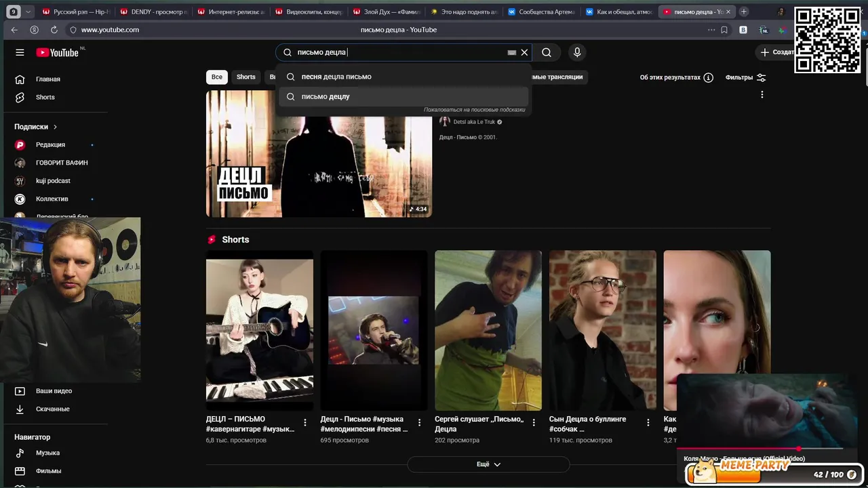Open a new browser tab
Viewport: 868px width, 488px height.
point(744,12)
